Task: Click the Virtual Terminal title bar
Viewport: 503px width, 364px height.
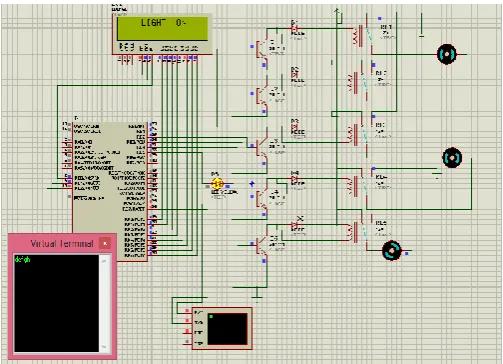Action: click(62, 243)
